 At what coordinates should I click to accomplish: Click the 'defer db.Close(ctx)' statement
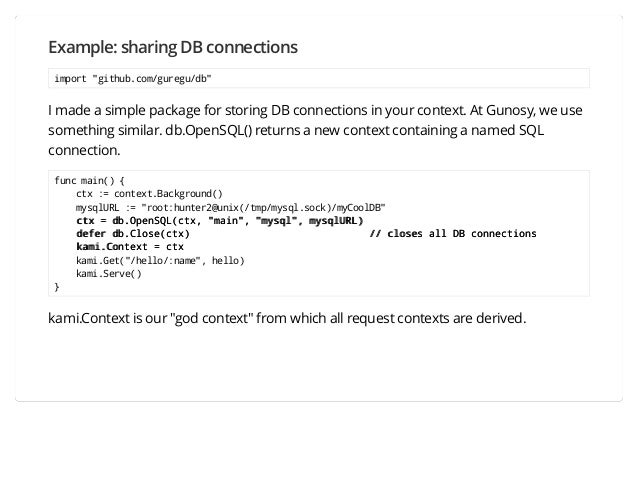(x=133, y=234)
